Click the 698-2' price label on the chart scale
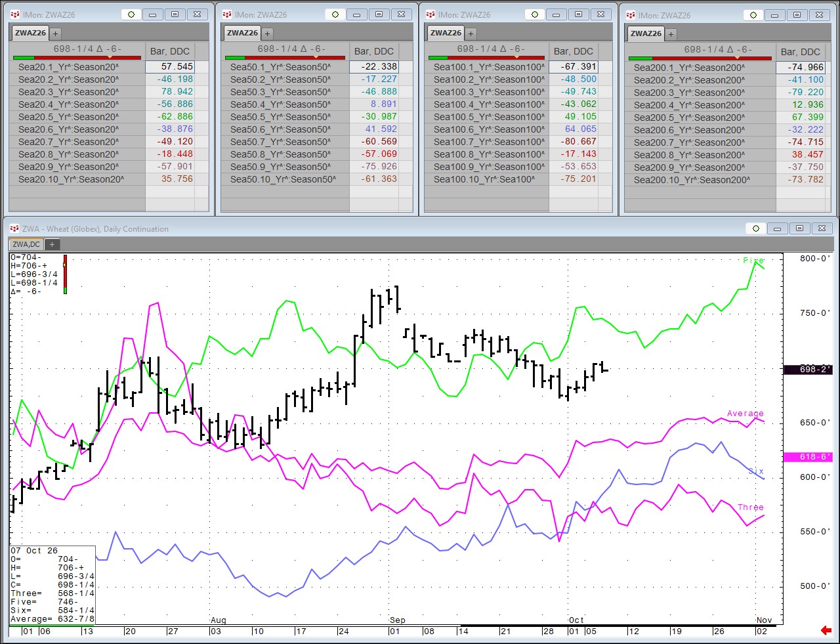The image size is (840, 644). [x=807, y=369]
